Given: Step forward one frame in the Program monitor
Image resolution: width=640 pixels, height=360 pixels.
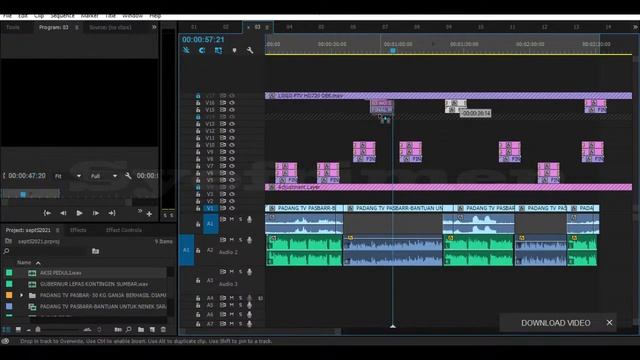Looking at the screenshot, I should [x=96, y=213].
